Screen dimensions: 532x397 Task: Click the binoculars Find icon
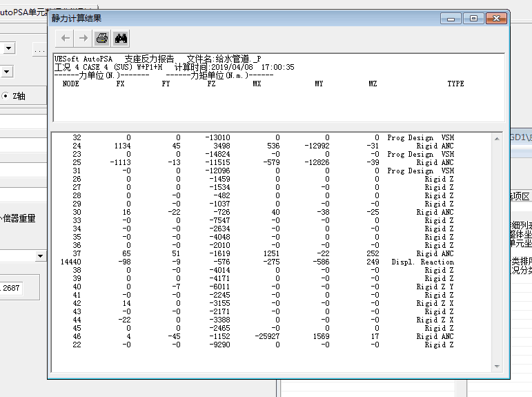click(x=121, y=39)
